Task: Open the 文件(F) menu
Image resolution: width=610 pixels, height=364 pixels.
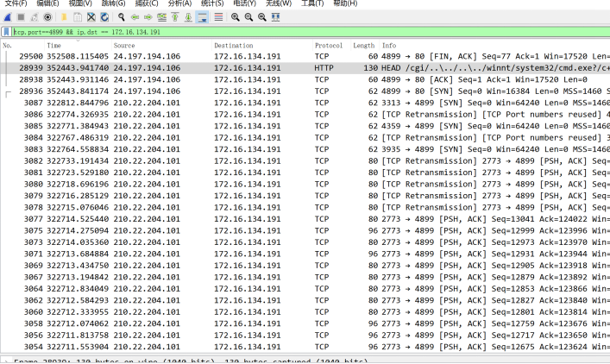Action: [16, 3]
